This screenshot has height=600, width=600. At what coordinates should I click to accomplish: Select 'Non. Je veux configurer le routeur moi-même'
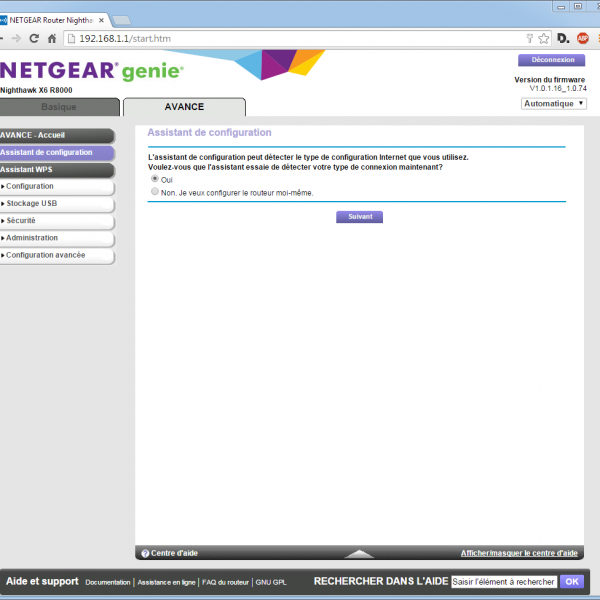tap(155, 192)
